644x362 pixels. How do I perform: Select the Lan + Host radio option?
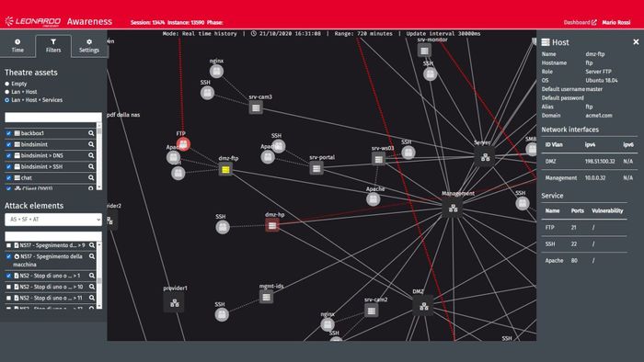click(x=7, y=92)
